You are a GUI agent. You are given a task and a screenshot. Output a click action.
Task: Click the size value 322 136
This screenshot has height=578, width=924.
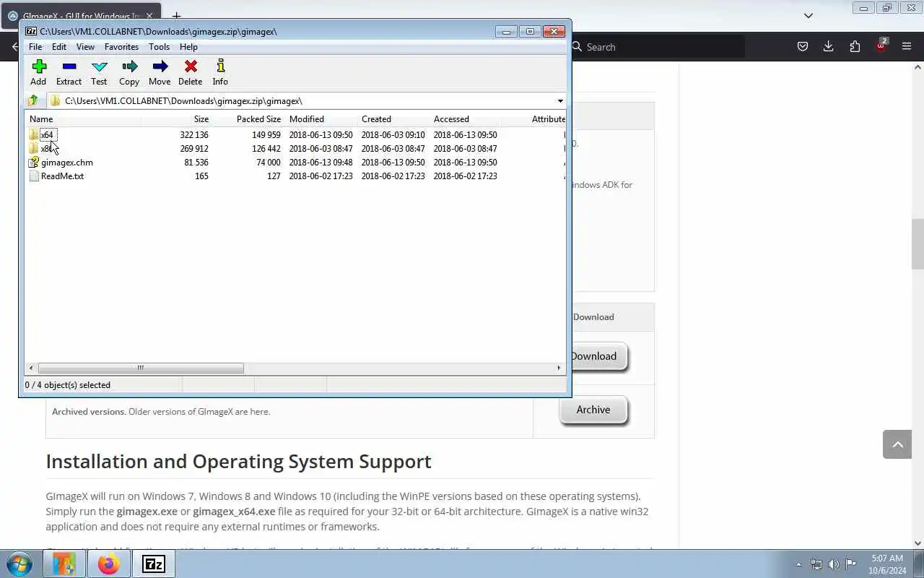pos(194,135)
